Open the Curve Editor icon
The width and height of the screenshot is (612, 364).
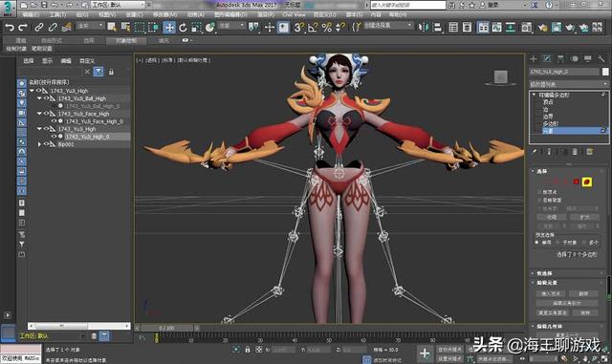[496, 28]
